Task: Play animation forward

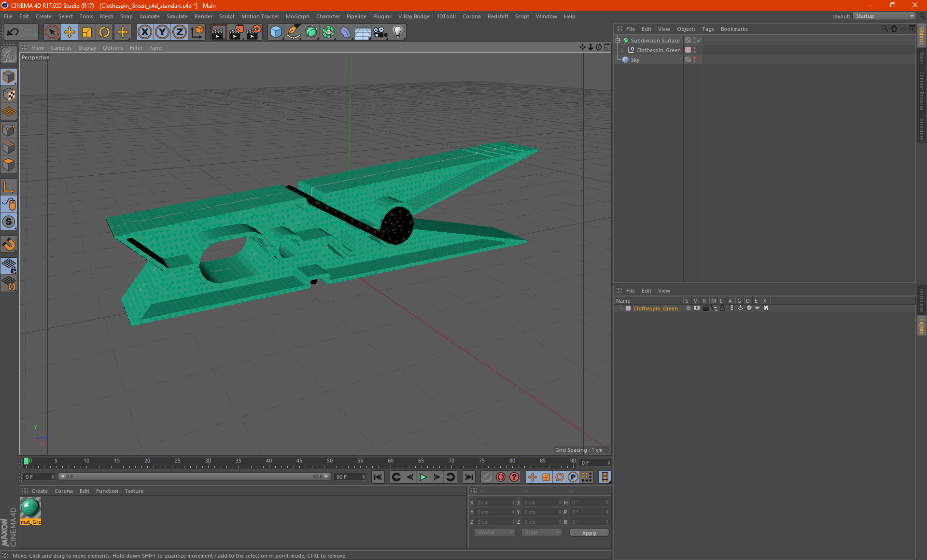Action: 423,477
